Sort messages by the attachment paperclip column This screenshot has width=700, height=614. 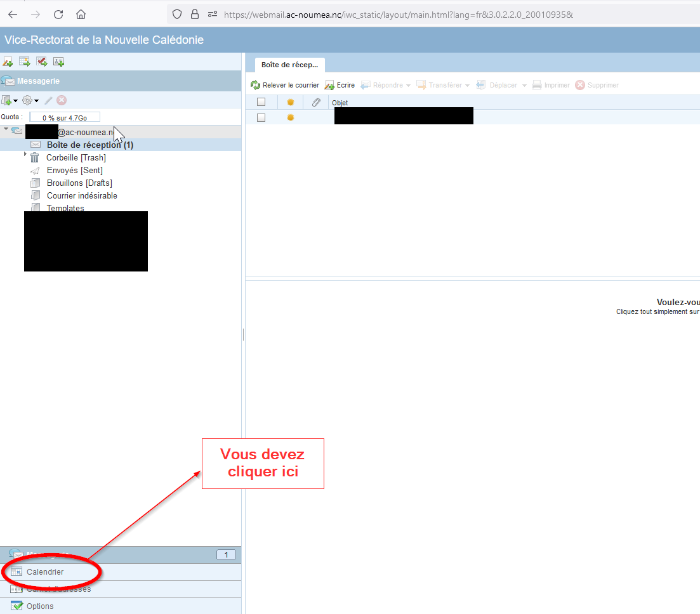tap(315, 102)
